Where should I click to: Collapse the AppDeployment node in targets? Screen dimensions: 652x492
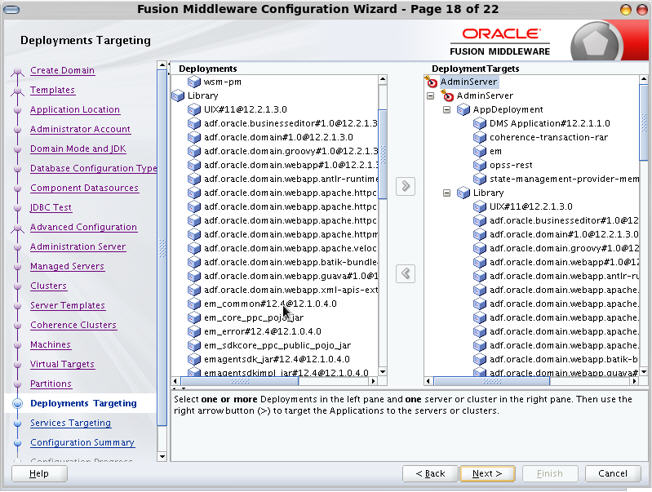tap(447, 110)
